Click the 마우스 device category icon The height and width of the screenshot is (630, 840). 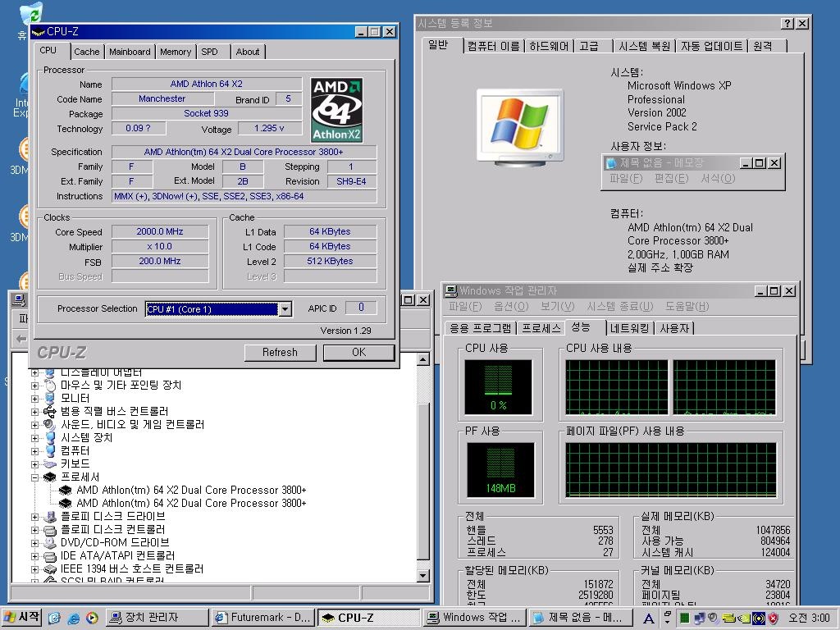pyautogui.click(x=50, y=386)
